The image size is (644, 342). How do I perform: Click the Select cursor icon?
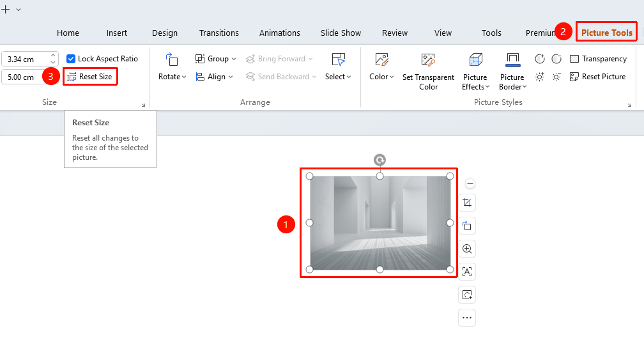(339, 59)
